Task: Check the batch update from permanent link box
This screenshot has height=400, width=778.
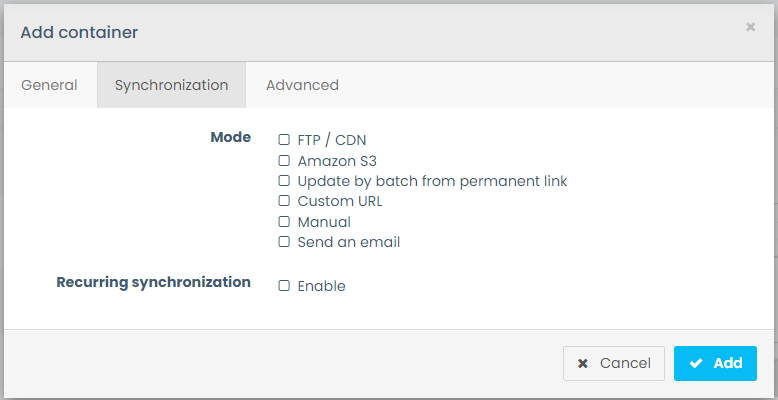Action: tap(284, 181)
